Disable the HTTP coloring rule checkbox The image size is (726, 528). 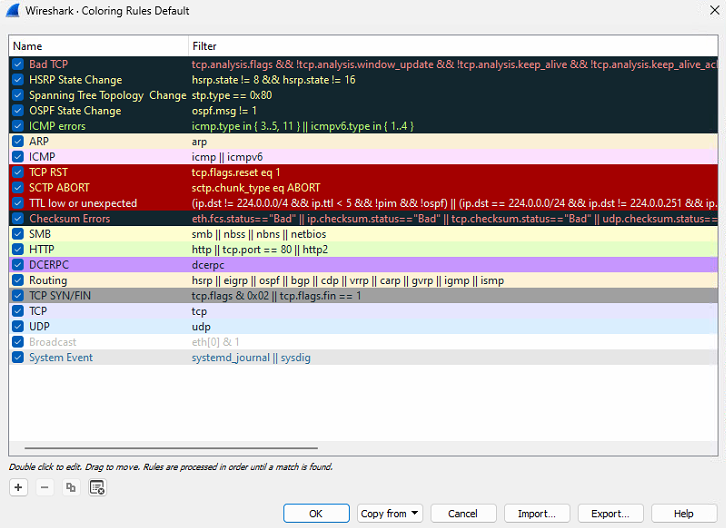click(x=18, y=249)
